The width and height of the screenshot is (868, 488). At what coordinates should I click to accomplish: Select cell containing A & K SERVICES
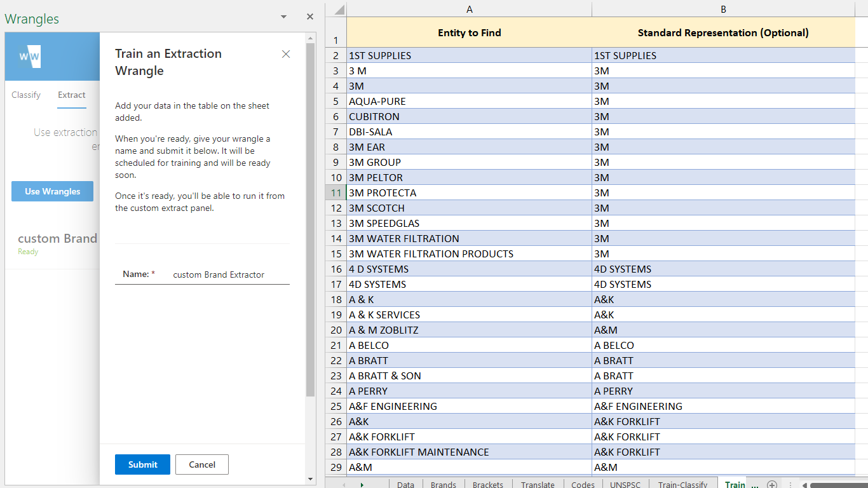click(x=469, y=315)
